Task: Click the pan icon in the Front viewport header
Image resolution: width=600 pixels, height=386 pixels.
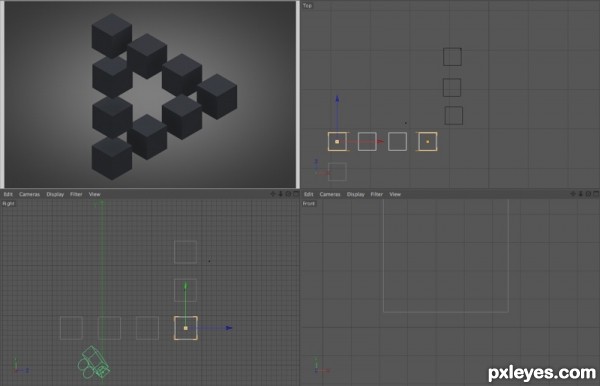Action: [x=573, y=194]
